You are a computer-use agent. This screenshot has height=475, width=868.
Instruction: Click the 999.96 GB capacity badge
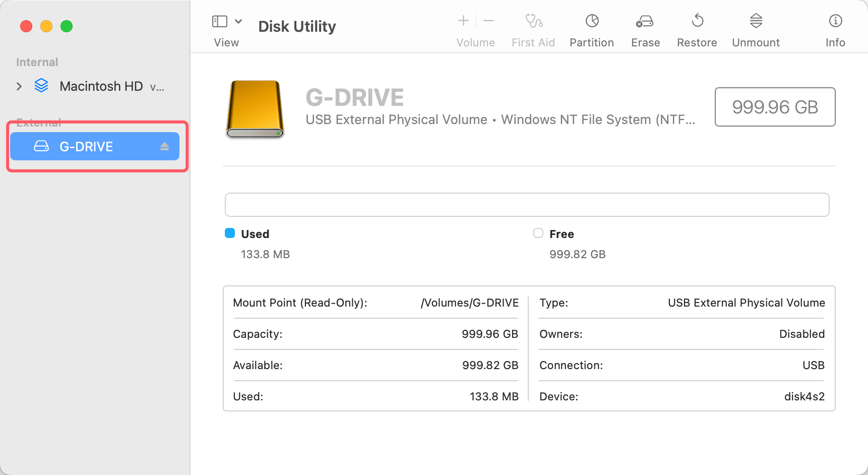774,107
